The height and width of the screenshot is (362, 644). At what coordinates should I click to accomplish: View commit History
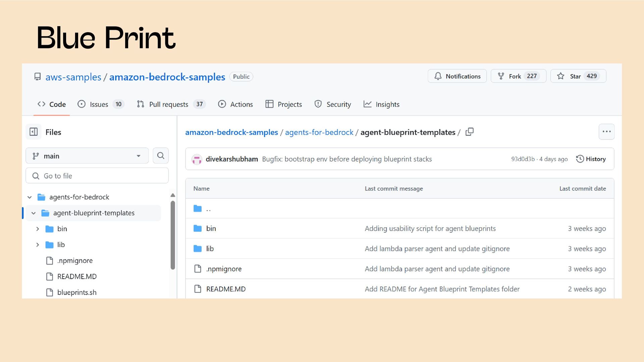(x=591, y=159)
